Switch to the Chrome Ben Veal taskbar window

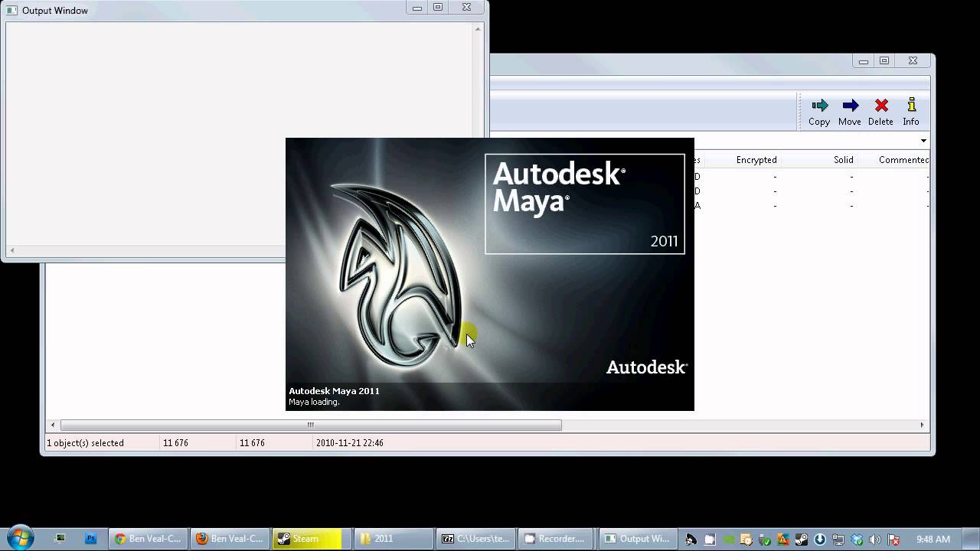[x=149, y=539]
